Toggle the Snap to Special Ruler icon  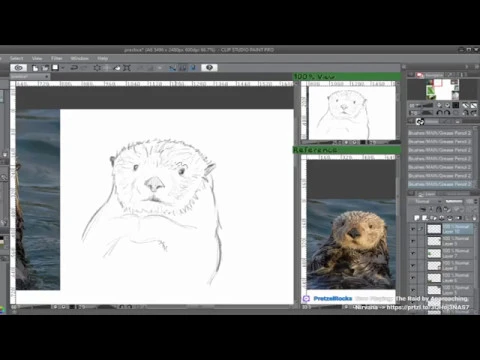(x=183, y=68)
